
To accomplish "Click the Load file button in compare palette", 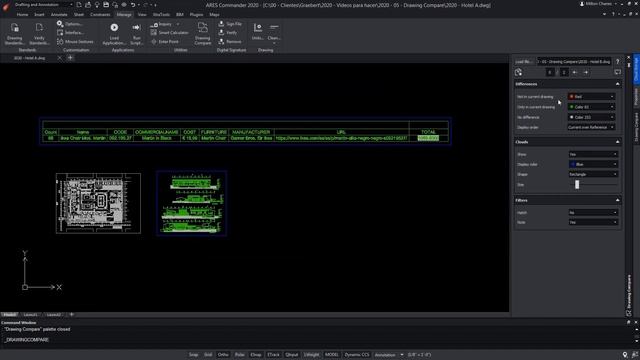I will (x=524, y=62).
